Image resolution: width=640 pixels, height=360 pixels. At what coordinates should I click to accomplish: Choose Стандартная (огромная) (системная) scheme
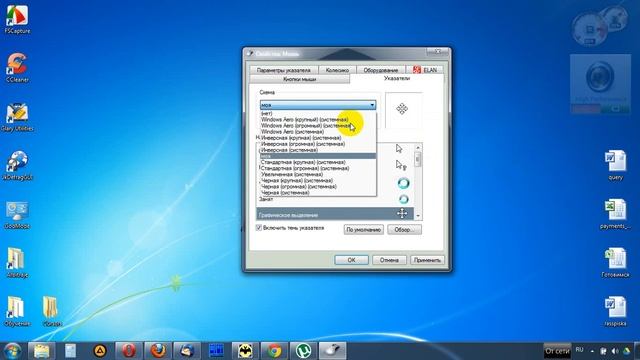click(x=318, y=168)
